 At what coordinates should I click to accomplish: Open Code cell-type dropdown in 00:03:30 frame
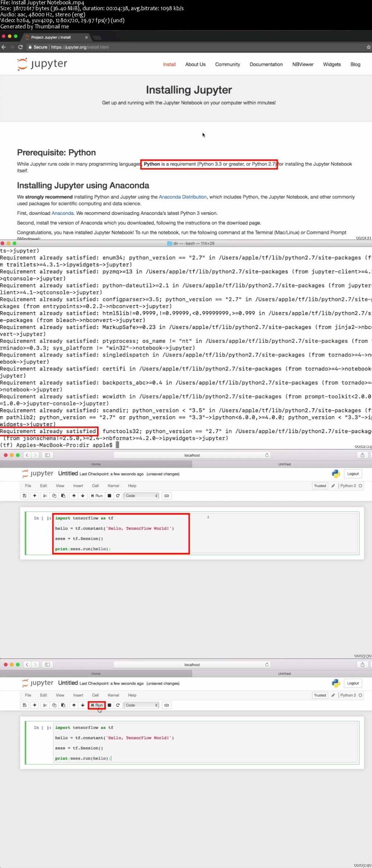click(142, 496)
